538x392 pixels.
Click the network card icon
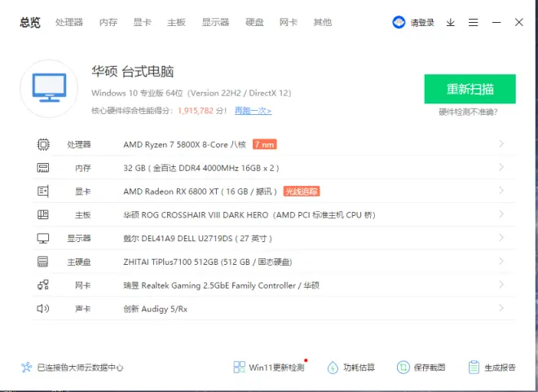tap(43, 286)
